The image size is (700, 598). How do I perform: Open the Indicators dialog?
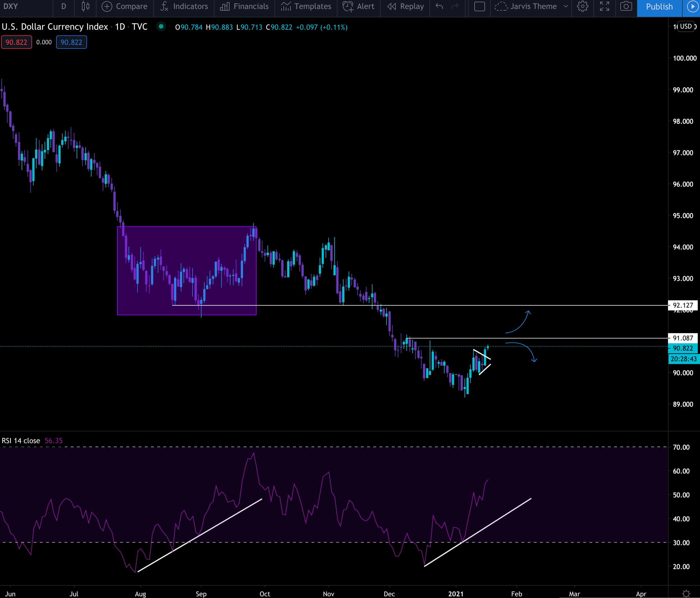click(x=184, y=6)
